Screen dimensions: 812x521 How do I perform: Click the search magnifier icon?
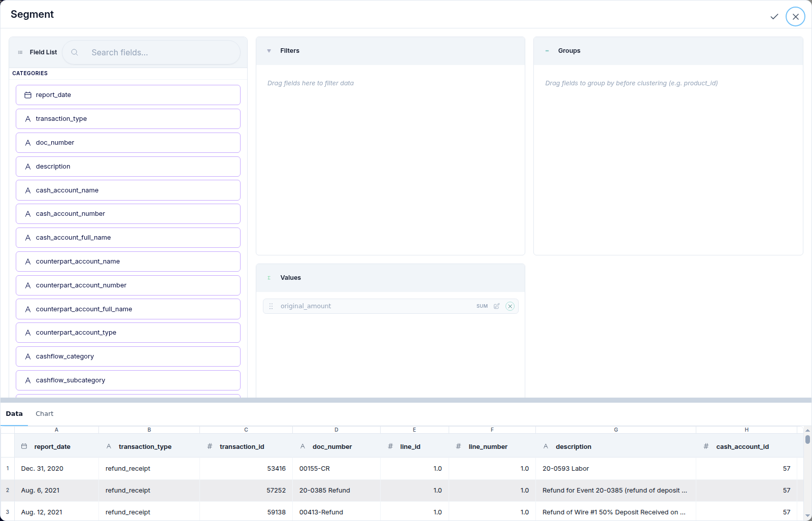(75, 52)
